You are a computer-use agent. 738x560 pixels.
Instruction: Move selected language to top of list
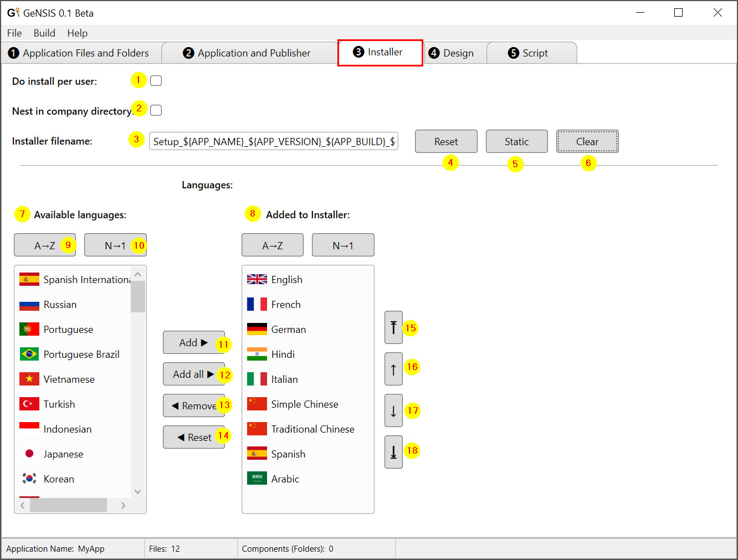pos(393,327)
